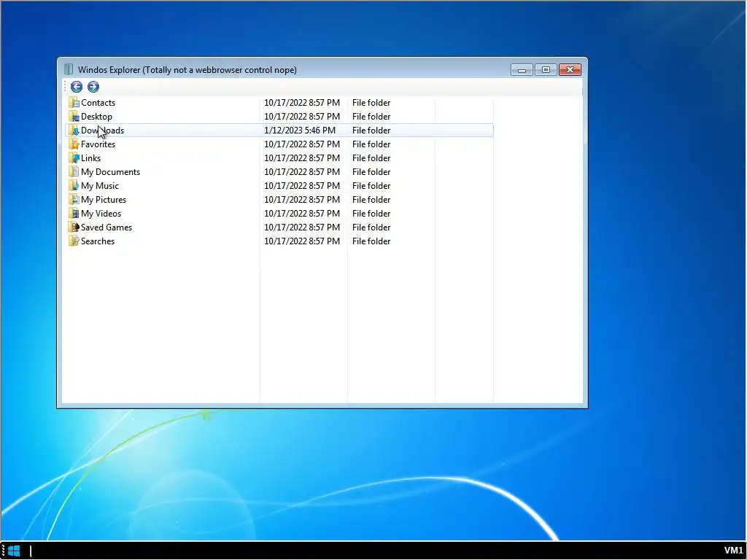Click the Favorites folder name

click(98, 144)
